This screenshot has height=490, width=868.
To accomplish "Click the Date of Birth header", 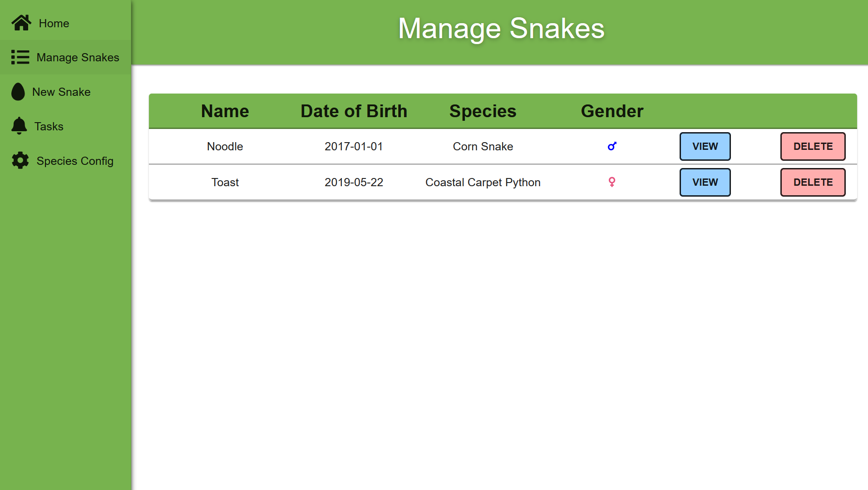I will [354, 111].
